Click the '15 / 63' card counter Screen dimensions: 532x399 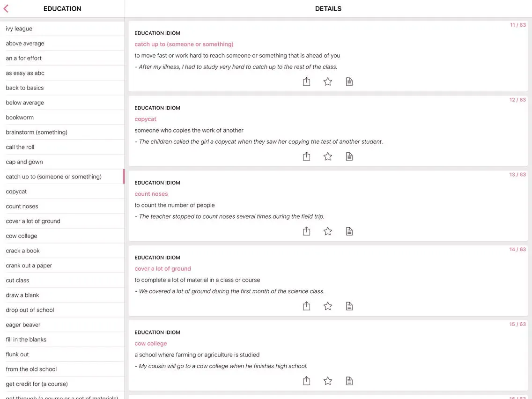tap(518, 324)
